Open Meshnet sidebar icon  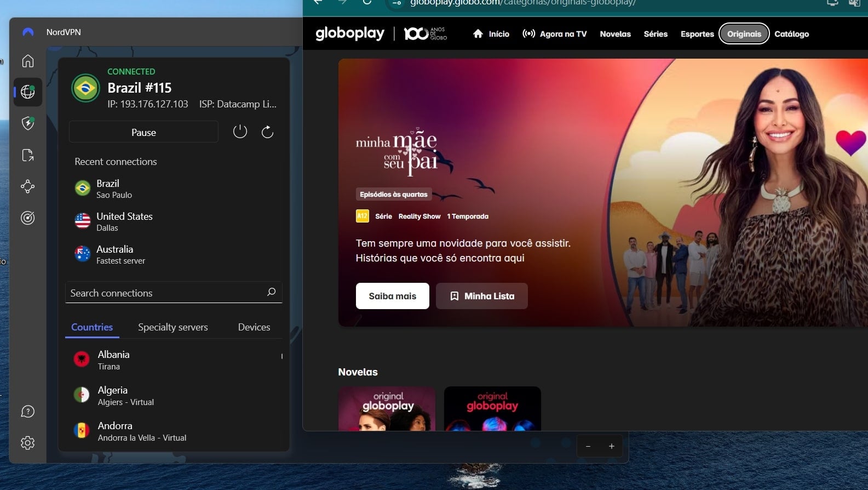(28, 186)
